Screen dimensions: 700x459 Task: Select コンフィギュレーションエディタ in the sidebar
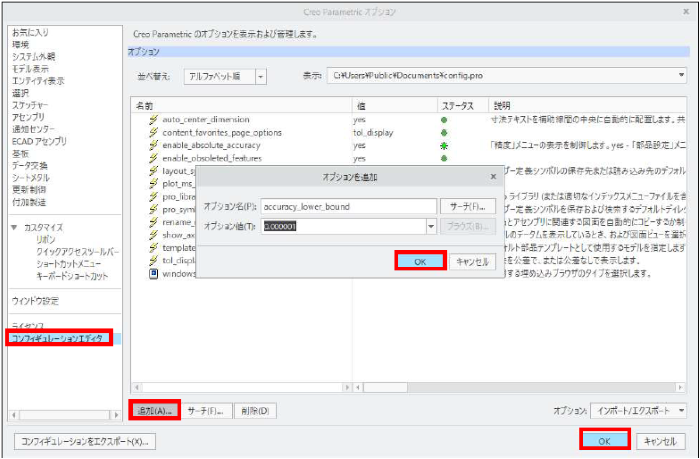[57, 338]
